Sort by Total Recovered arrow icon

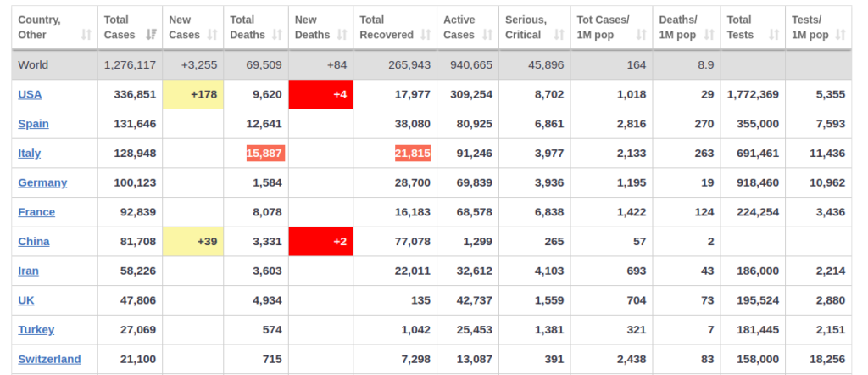[426, 35]
